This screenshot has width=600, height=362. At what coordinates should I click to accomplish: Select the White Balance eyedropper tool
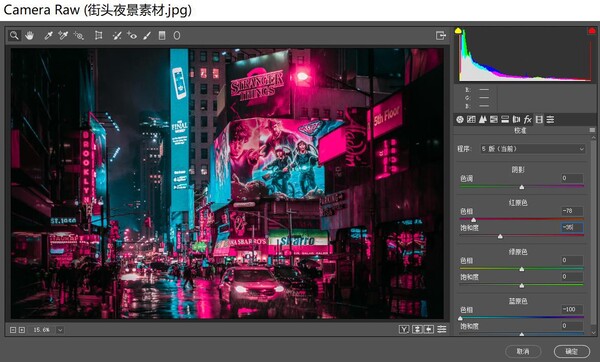(48, 36)
